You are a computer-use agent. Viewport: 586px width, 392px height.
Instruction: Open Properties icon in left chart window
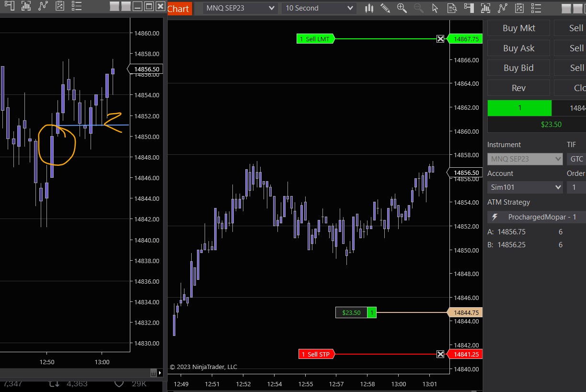click(x=76, y=6)
